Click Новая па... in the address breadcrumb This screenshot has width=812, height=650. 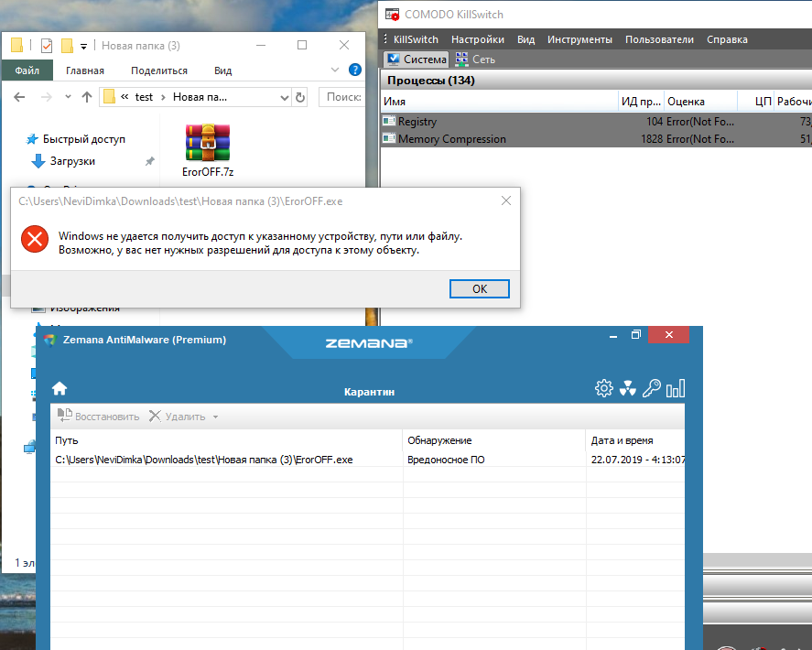coord(200,97)
